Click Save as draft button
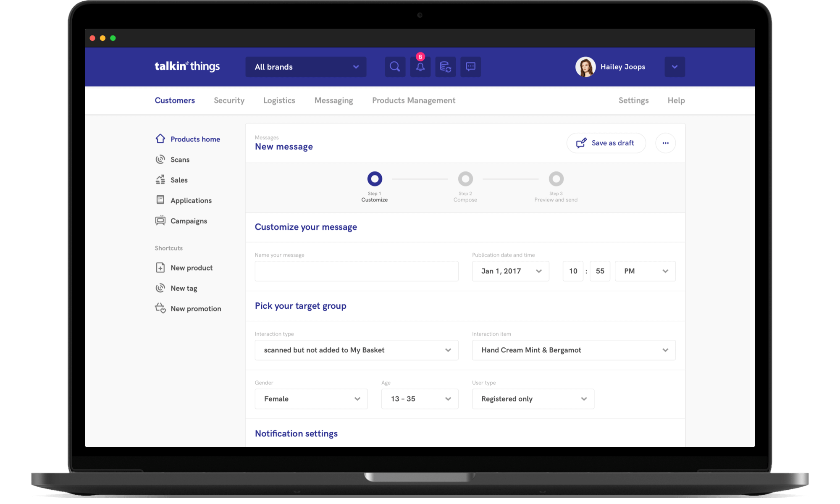840x504 pixels. pyautogui.click(x=606, y=143)
